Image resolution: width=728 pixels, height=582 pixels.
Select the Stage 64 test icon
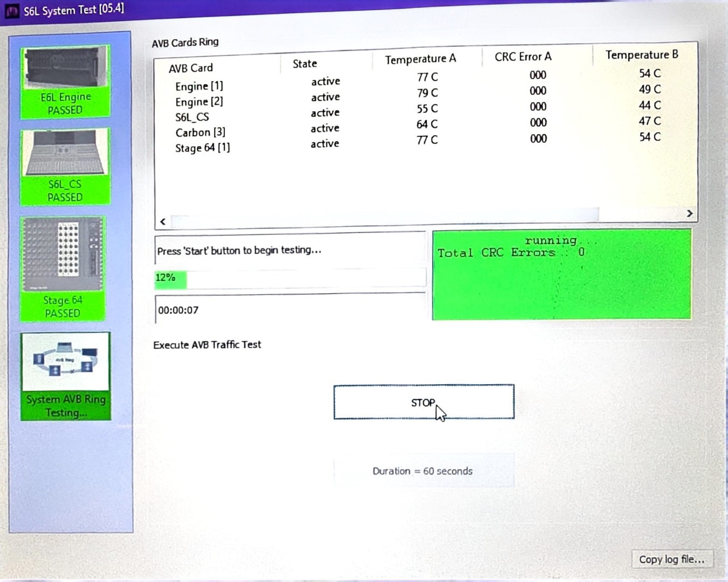[63, 269]
